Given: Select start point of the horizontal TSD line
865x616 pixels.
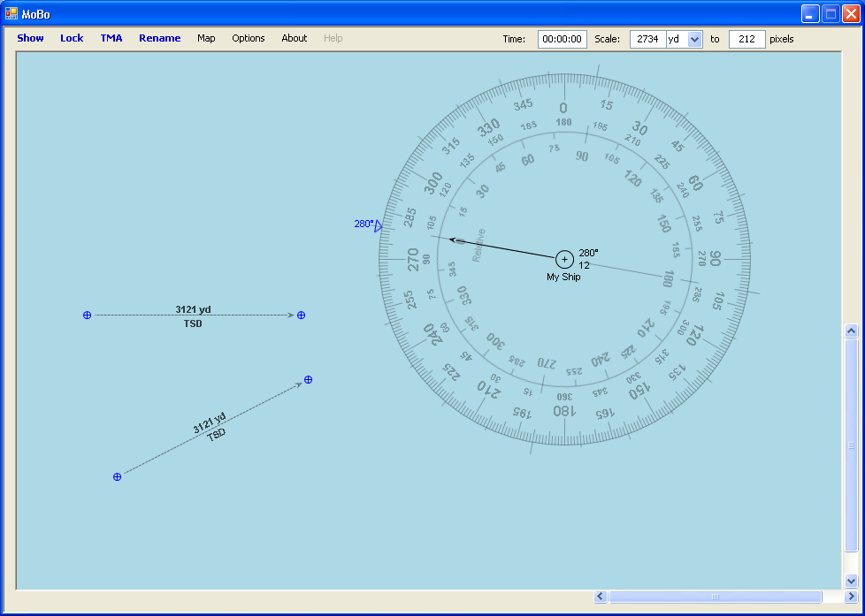Looking at the screenshot, I should pos(87,316).
